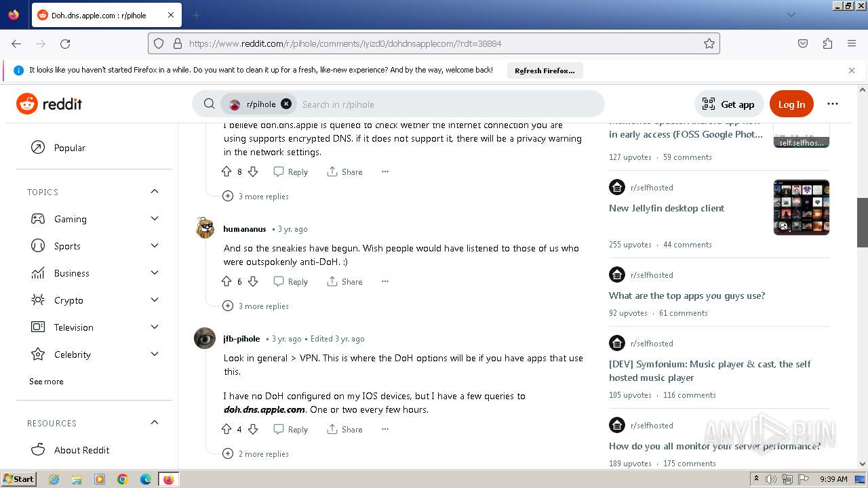
Task: Reply to humananus's comment
Action: pyautogui.click(x=290, y=282)
